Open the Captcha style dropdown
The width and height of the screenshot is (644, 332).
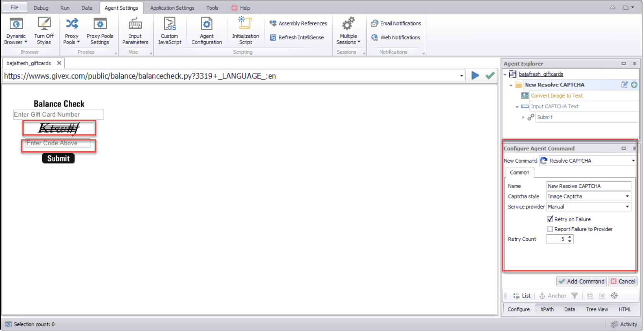627,196
